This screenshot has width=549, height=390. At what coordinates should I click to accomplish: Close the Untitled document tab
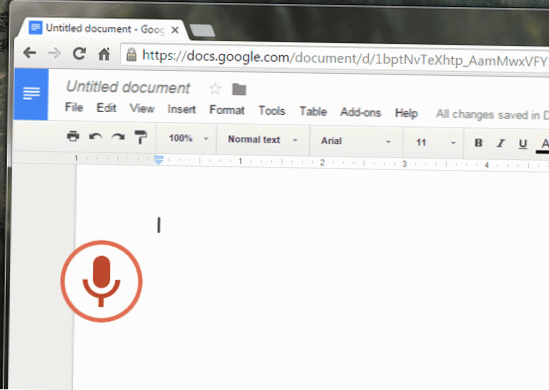[175, 30]
